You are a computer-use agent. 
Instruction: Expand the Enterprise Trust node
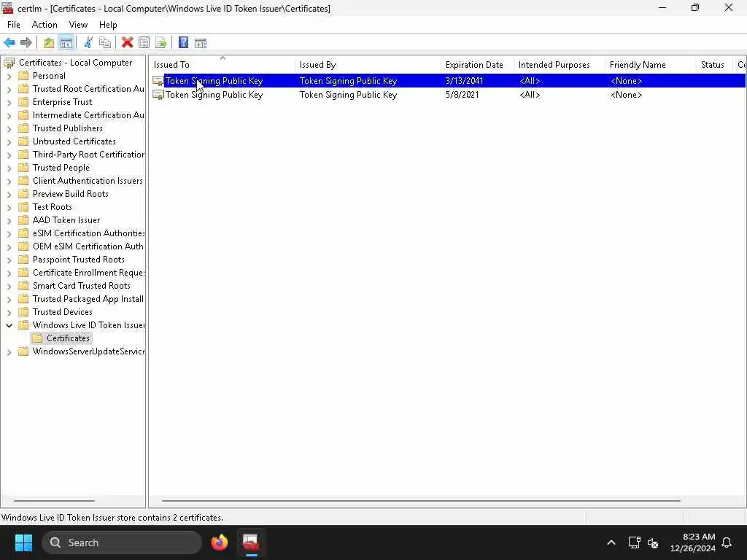tap(9, 102)
